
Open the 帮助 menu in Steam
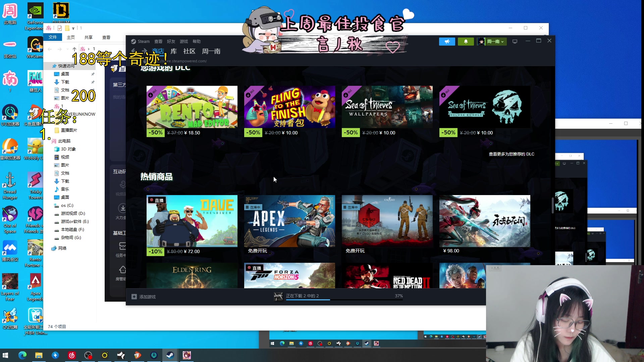click(x=197, y=42)
